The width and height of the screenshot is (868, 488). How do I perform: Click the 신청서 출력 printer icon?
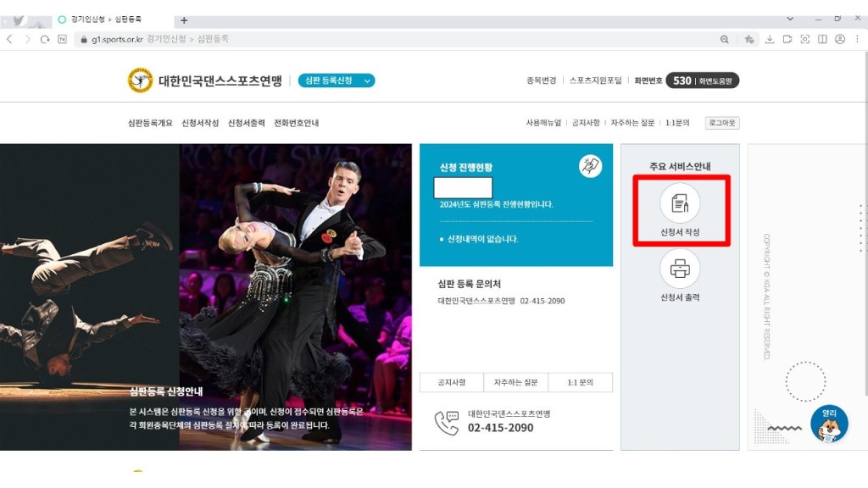680,269
